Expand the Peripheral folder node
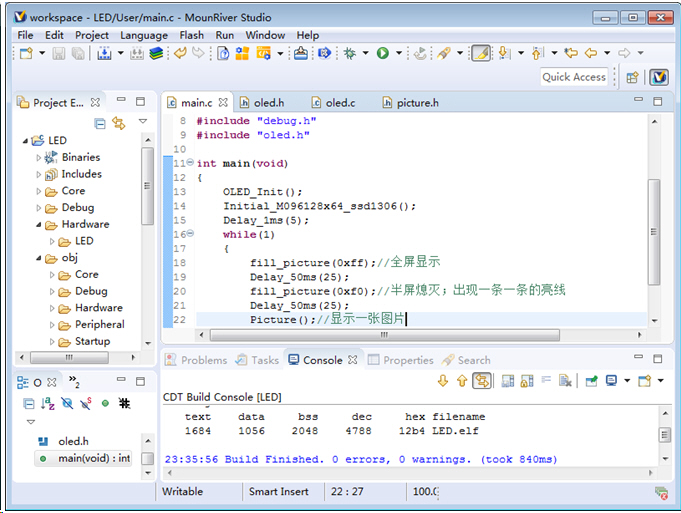 [52, 325]
